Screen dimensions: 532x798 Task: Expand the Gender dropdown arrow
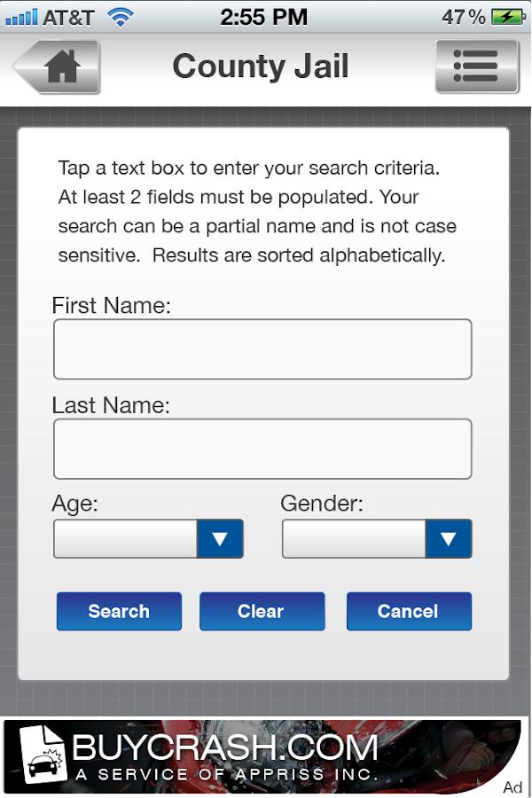point(449,538)
